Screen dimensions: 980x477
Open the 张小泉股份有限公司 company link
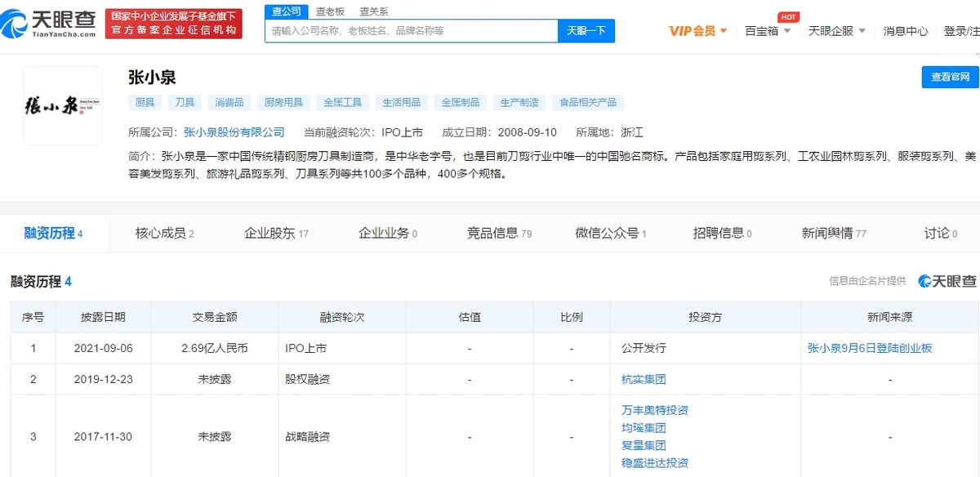coord(234,132)
